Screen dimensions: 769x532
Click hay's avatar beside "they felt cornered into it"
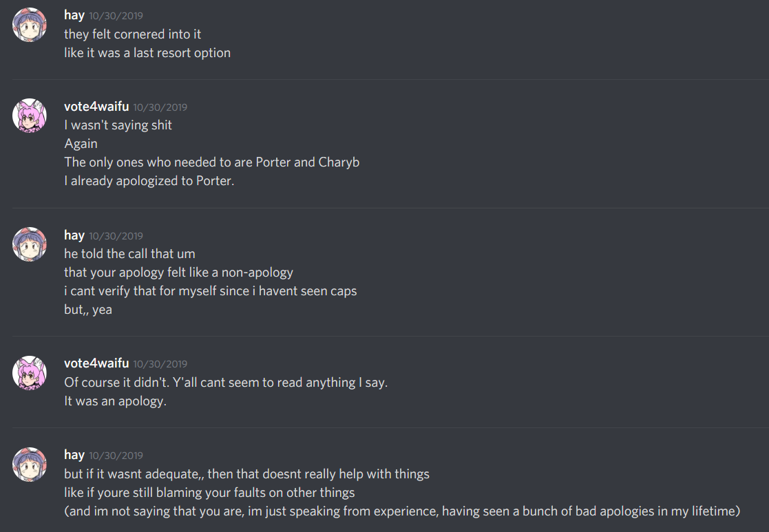click(x=30, y=25)
